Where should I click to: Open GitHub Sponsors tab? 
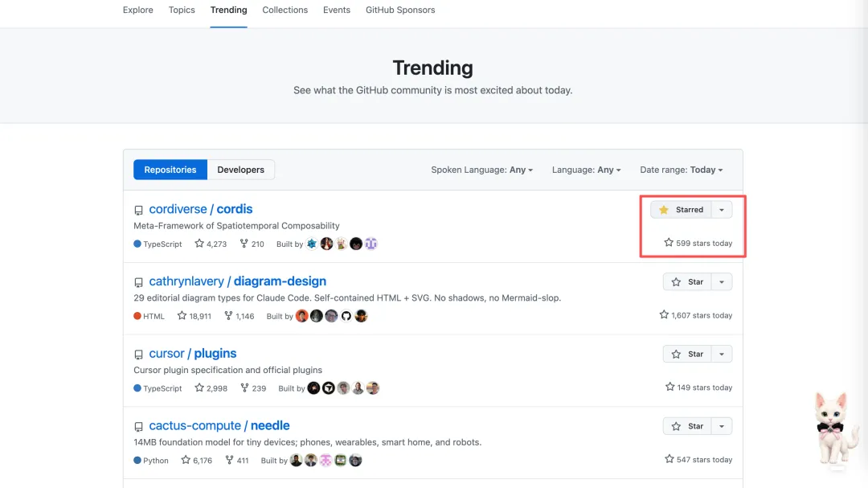(400, 10)
